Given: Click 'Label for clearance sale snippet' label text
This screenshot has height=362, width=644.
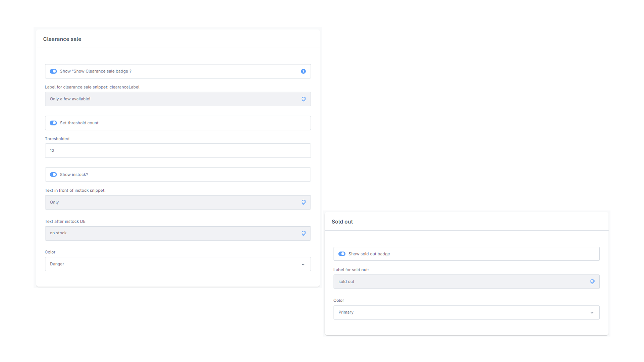Looking at the screenshot, I should click(92, 87).
